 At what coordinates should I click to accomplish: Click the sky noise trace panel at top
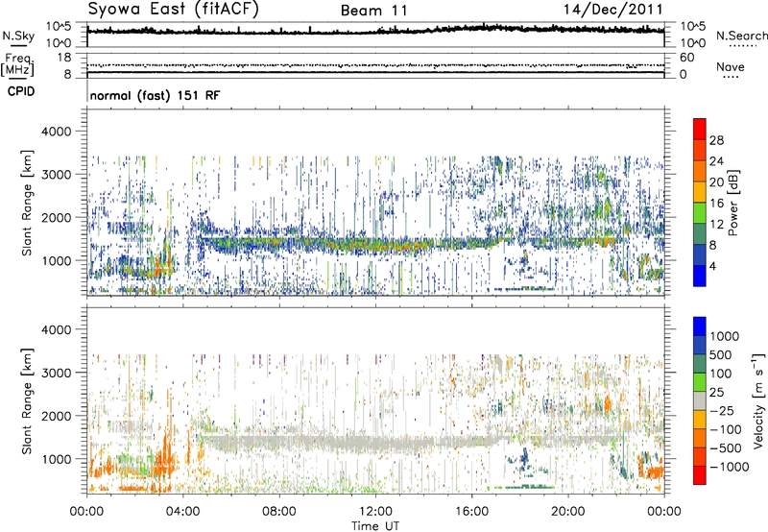[375, 35]
